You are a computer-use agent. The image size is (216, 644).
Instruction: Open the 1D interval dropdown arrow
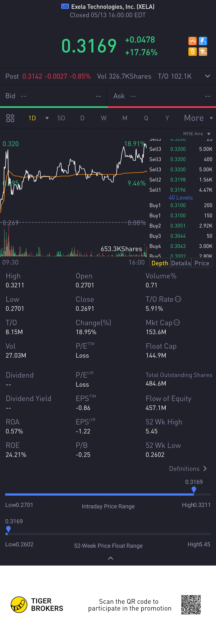(47, 118)
